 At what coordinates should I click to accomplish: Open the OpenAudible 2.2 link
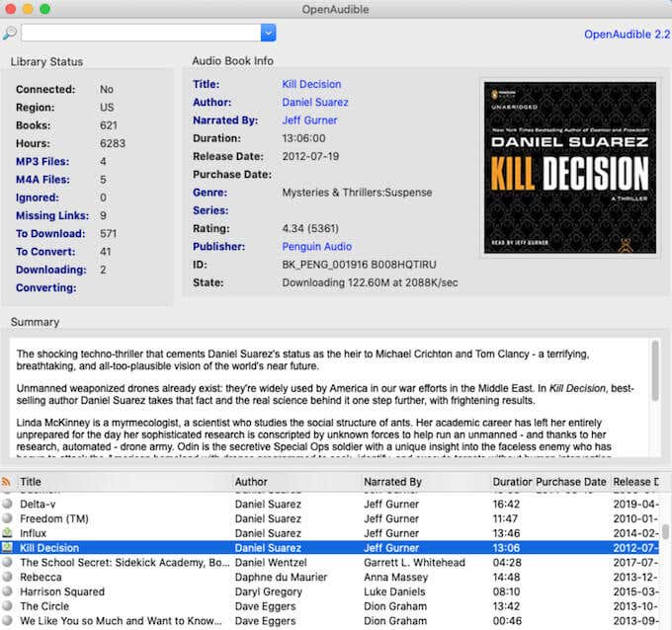tap(628, 35)
